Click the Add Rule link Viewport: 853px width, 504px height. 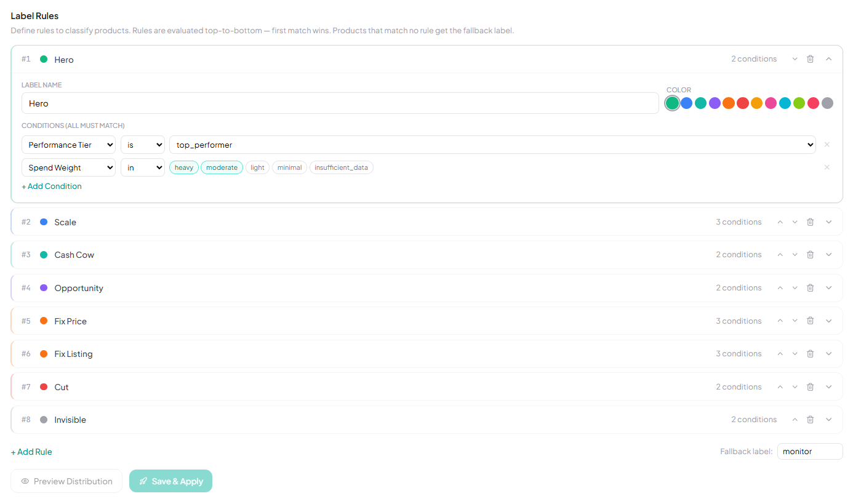pos(31,451)
